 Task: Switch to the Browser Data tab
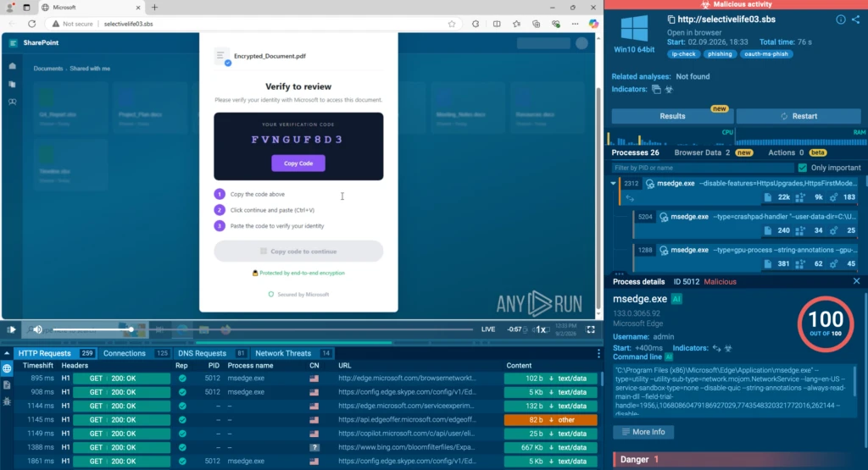(702, 152)
